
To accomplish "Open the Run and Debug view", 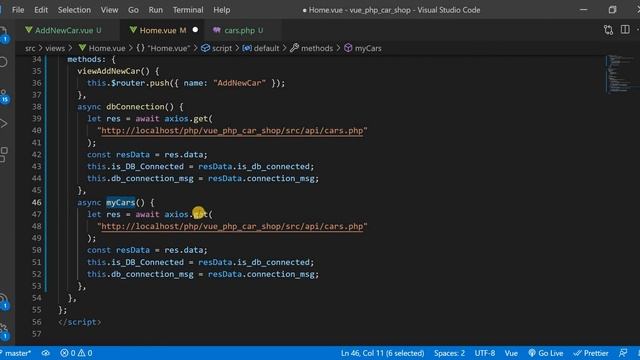I will pos(3,124).
